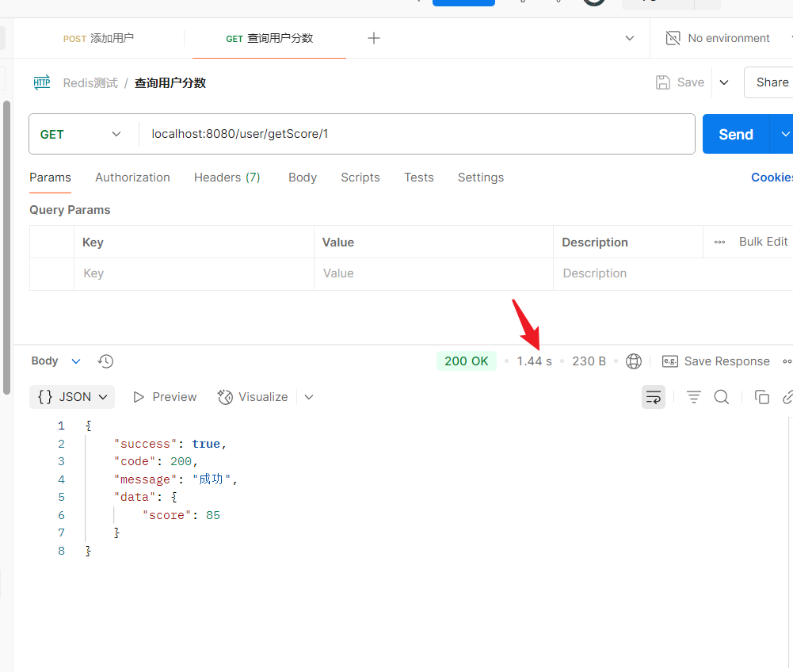Add a new request tab with plus icon
Viewport: 793px width, 672px height.
tap(374, 38)
